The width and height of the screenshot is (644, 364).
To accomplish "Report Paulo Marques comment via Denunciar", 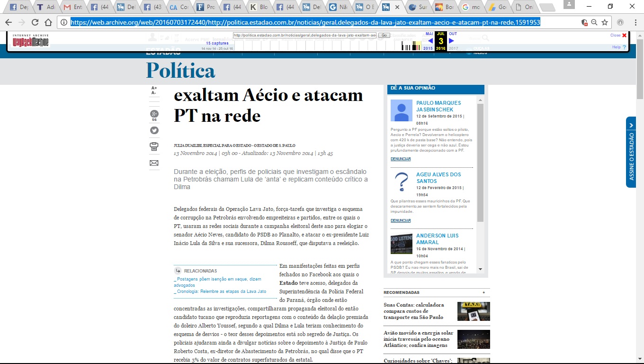I will 401,159.
